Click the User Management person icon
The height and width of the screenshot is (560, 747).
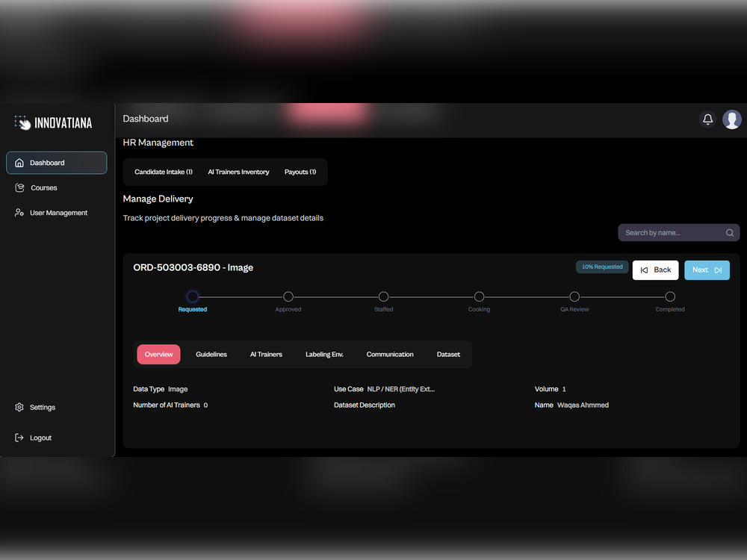19,212
